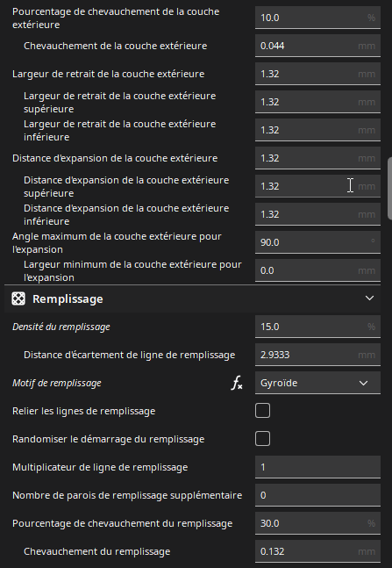
Task: Click the Remplissage section header title
Action: [x=68, y=298]
